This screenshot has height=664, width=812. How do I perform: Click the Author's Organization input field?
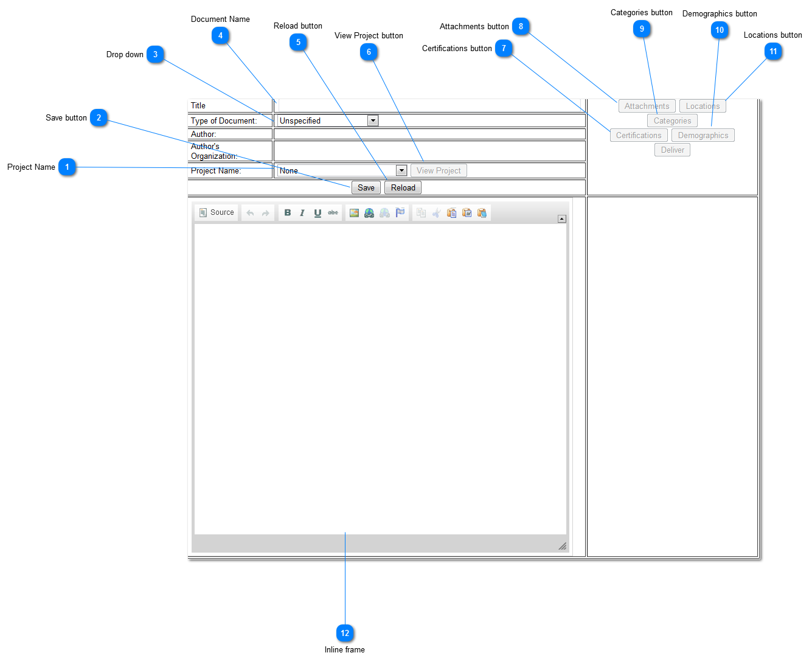(x=429, y=151)
